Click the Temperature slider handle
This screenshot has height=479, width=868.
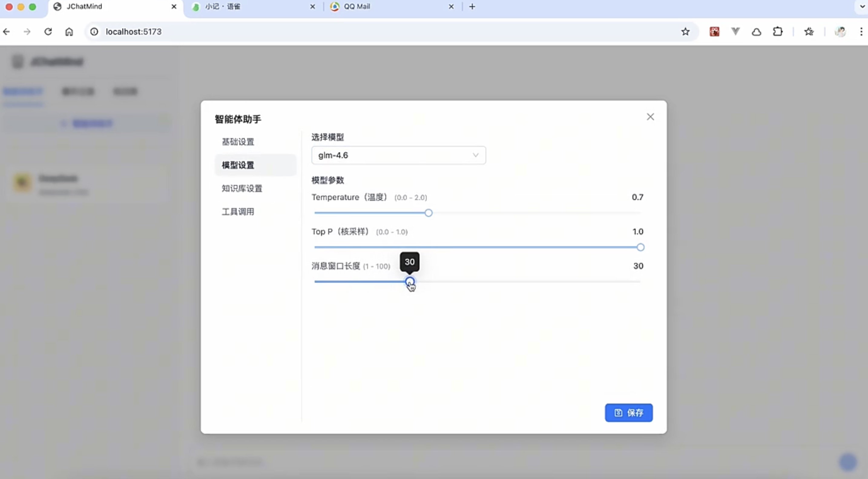pyautogui.click(x=428, y=213)
